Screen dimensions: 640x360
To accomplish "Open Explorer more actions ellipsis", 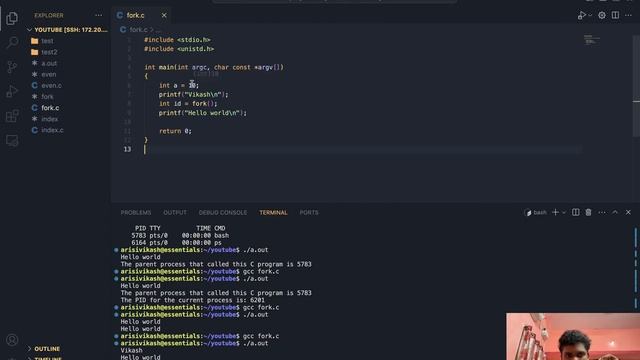I will point(98,15).
